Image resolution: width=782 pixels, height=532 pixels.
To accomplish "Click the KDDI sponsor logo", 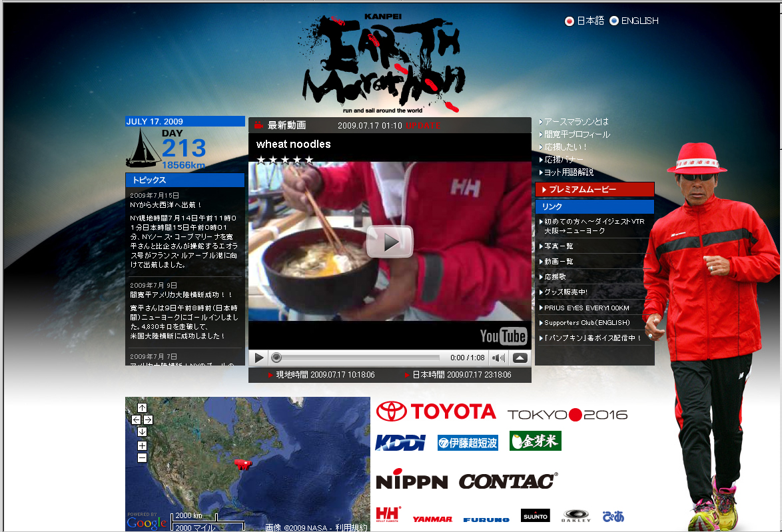I will tap(400, 442).
